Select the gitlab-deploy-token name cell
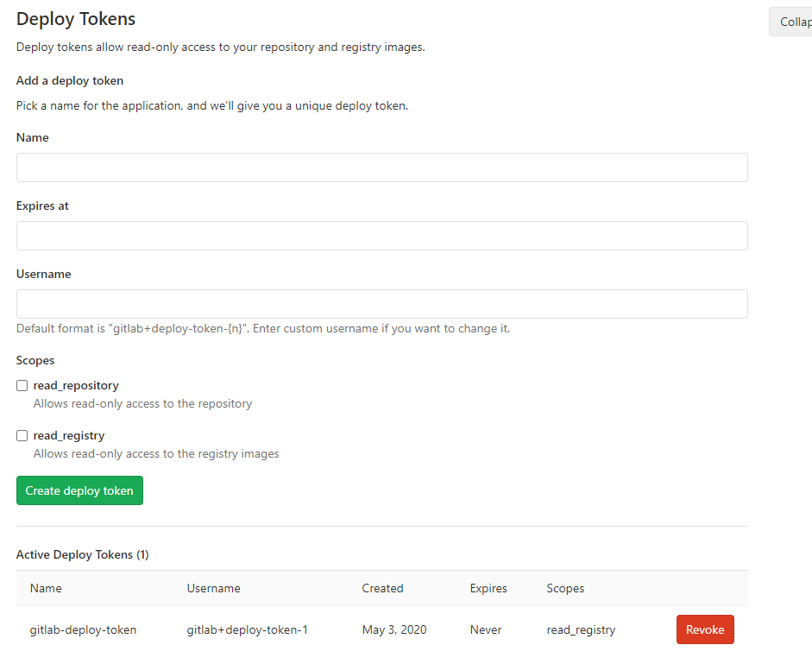The height and width of the screenshot is (664, 812). 83,629
